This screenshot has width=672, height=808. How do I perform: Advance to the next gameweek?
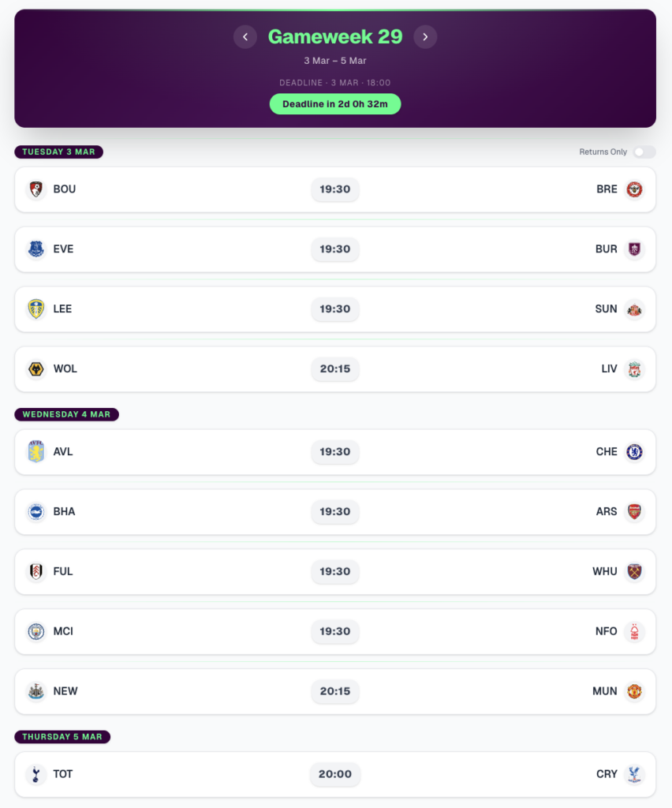click(425, 37)
